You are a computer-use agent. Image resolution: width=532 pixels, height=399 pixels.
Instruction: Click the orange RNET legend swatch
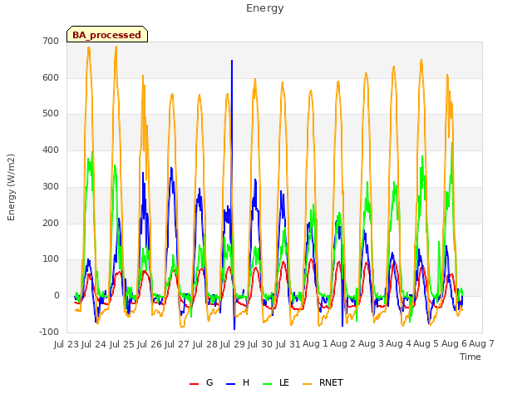tap(307, 384)
